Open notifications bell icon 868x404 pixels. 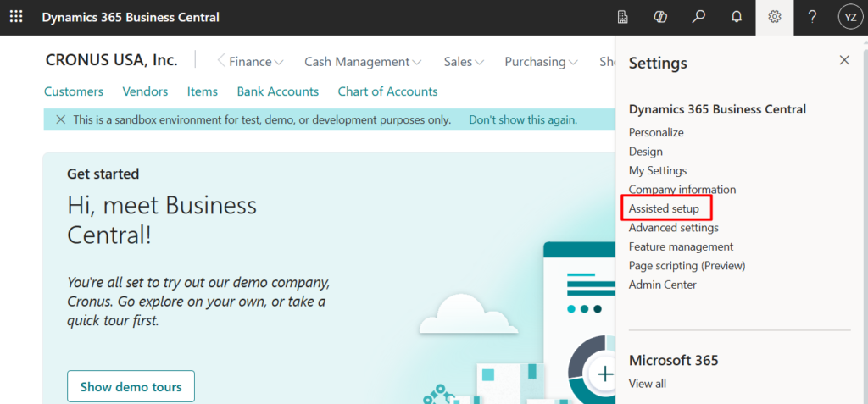736,17
